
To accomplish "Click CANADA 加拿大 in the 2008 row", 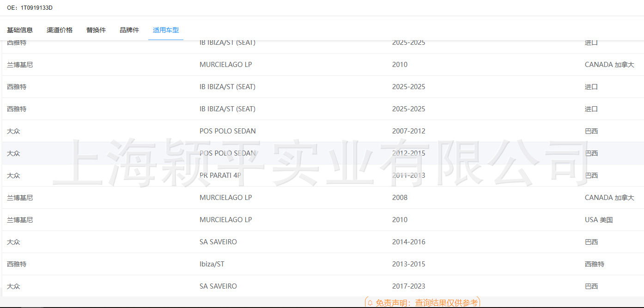I will (x=609, y=198).
